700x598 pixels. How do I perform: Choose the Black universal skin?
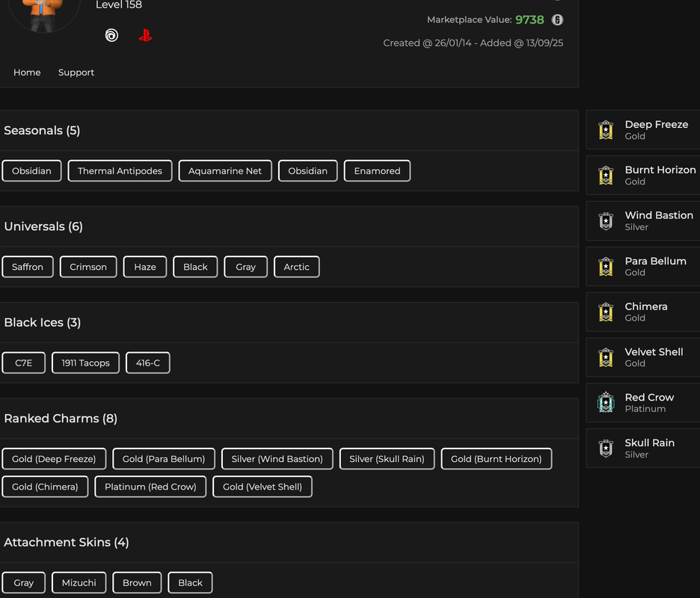[x=195, y=267]
